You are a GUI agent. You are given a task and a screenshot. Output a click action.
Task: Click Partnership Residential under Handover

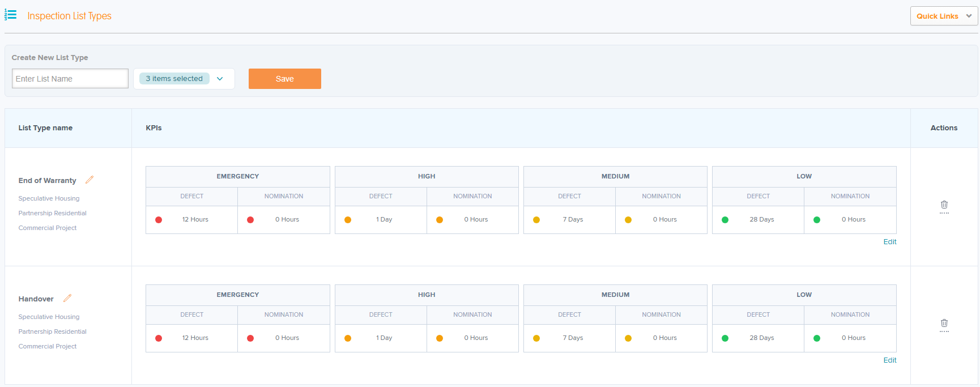[x=52, y=331]
